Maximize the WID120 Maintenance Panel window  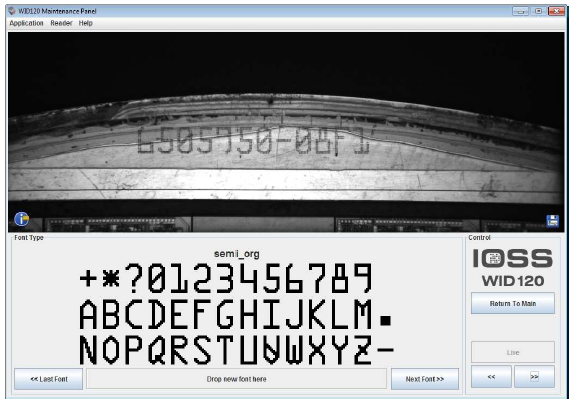click(538, 11)
